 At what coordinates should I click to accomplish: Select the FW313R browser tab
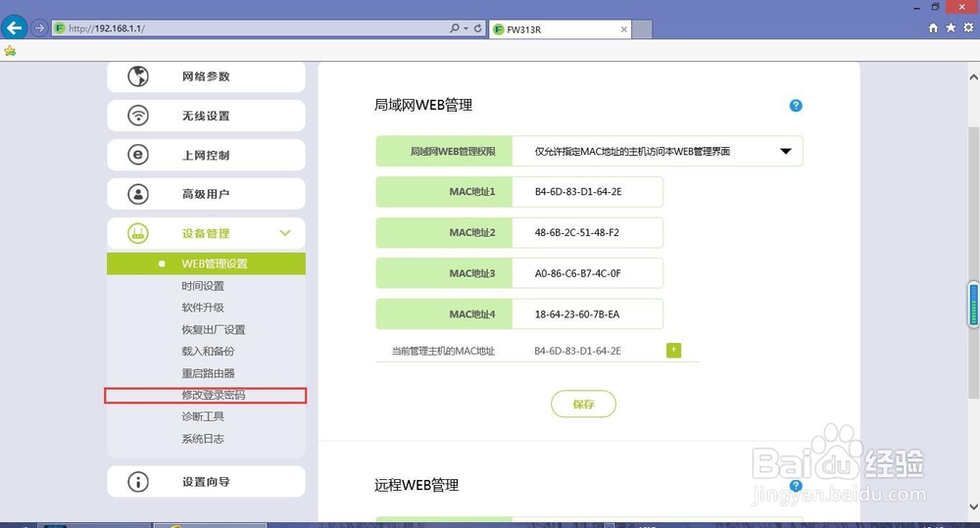[x=560, y=29]
